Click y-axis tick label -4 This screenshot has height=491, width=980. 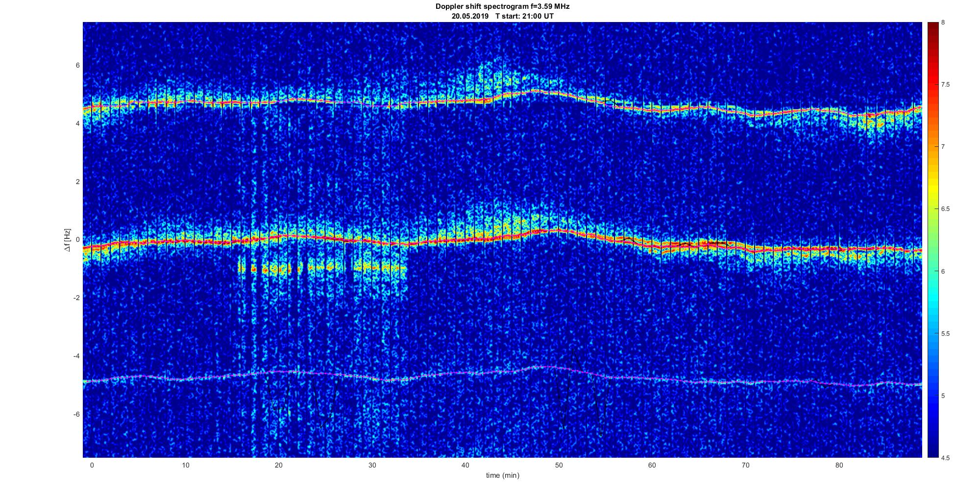click(x=76, y=356)
